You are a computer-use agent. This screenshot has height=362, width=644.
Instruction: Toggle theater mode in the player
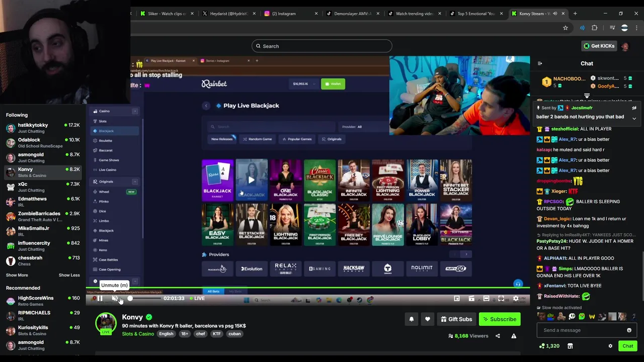coord(486,299)
